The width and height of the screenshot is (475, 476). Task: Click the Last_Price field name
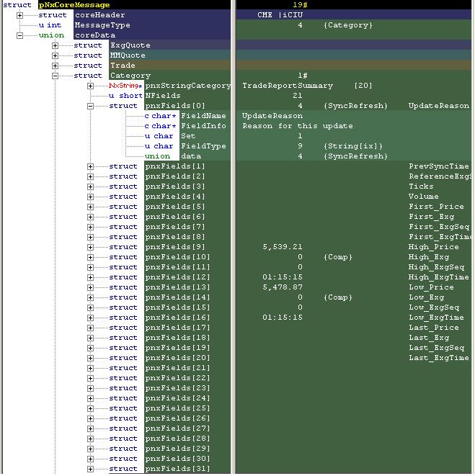pyautogui.click(x=434, y=328)
